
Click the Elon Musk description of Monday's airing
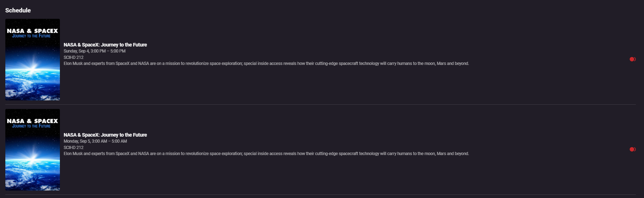coord(266,154)
